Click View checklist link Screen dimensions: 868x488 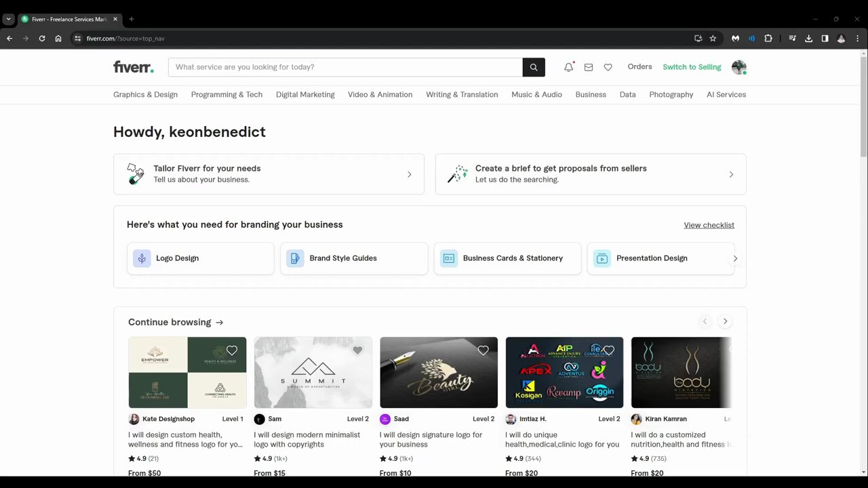coord(709,225)
